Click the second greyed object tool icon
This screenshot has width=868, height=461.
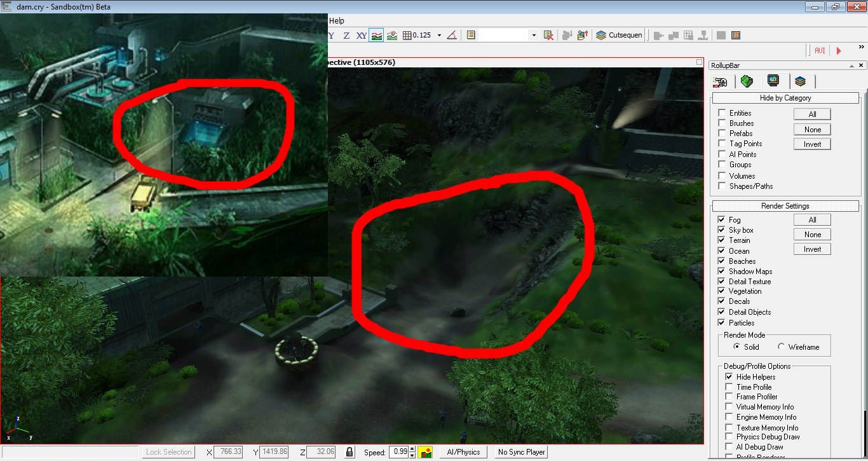click(x=674, y=36)
